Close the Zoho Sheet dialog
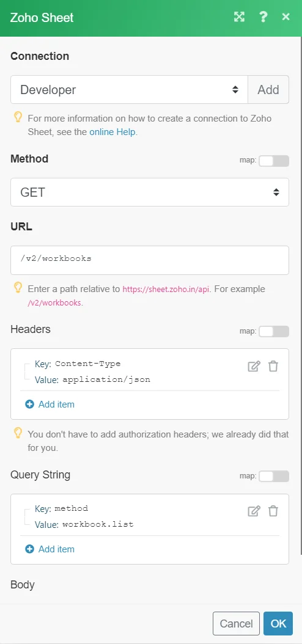Screen dimensions: 302x644 [x=286, y=17]
